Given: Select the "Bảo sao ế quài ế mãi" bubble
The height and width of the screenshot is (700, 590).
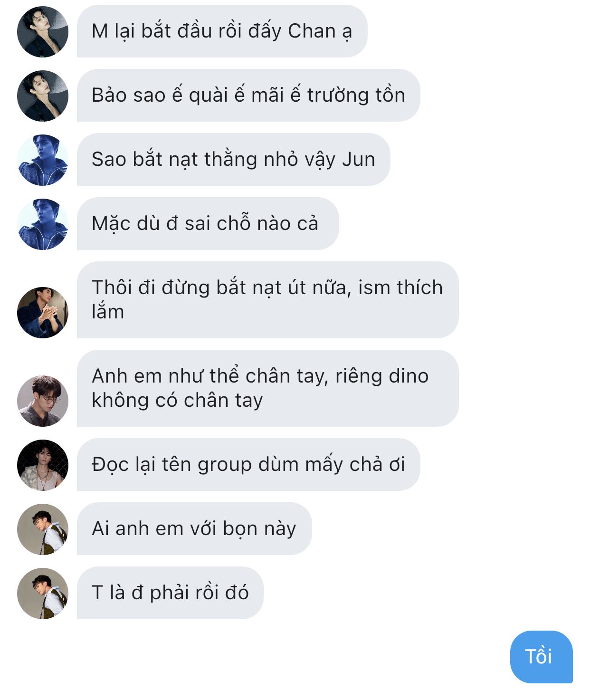Looking at the screenshot, I should [248, 96].
